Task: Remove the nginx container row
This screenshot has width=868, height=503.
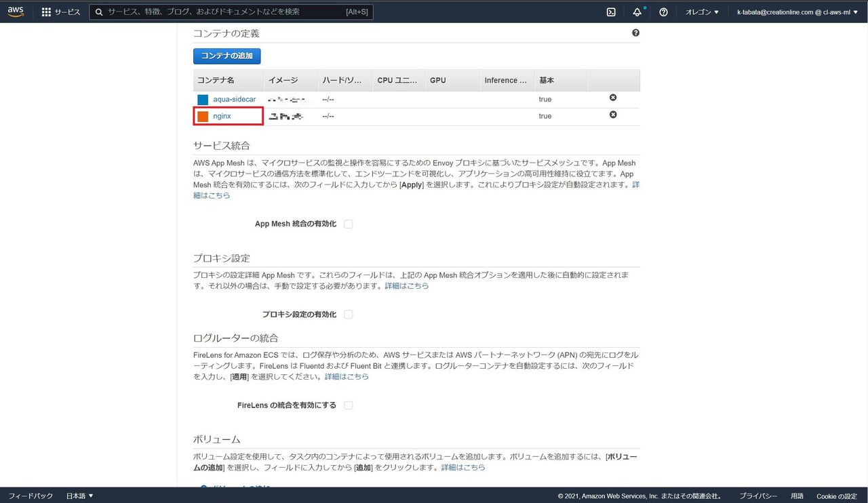Action: point(613,115)
